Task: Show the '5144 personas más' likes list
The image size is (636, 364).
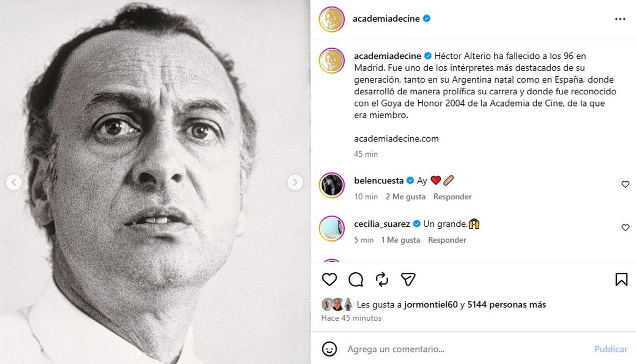Action: tap(506, 305)
